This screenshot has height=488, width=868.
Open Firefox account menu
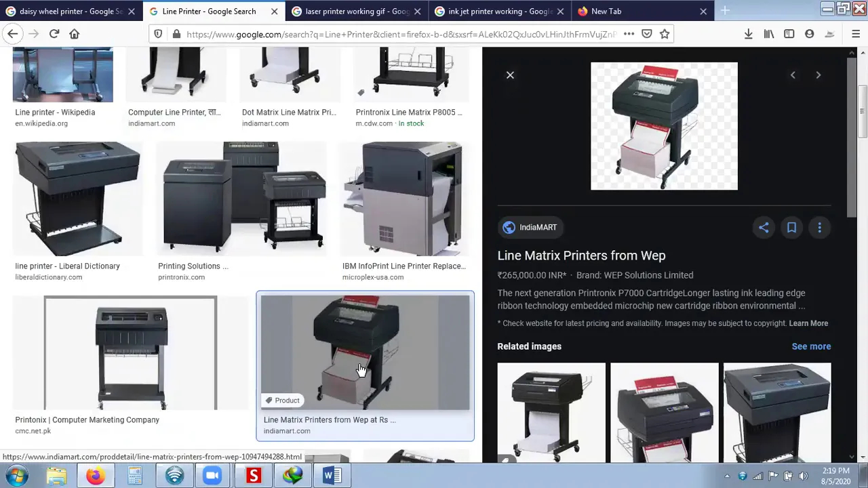(x=809, y=34)
